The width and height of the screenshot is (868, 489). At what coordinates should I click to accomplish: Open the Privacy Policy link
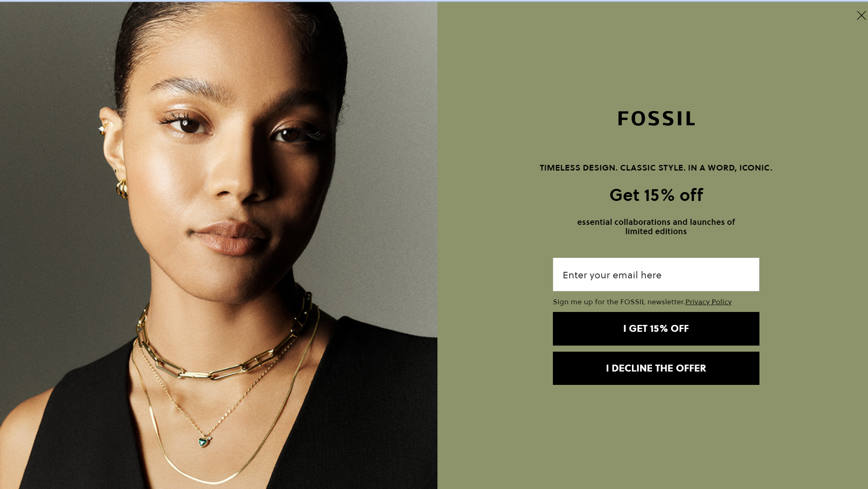pos(708,301)
